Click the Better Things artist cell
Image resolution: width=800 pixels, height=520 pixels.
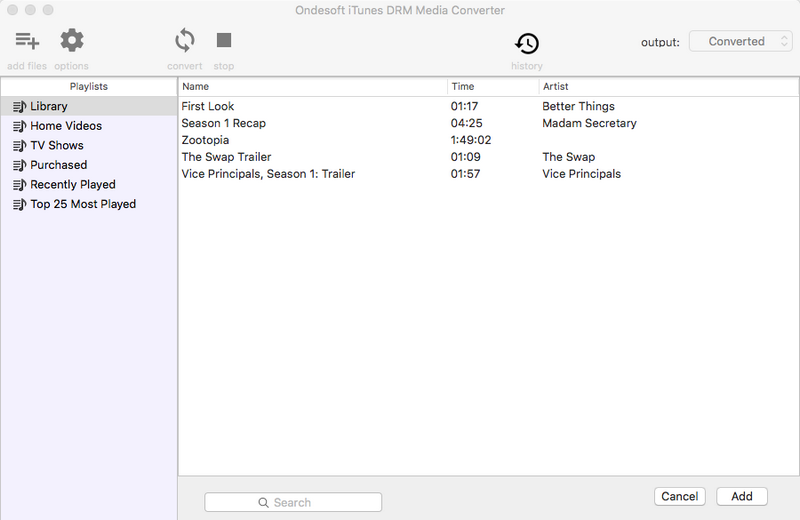pos(579,106)
